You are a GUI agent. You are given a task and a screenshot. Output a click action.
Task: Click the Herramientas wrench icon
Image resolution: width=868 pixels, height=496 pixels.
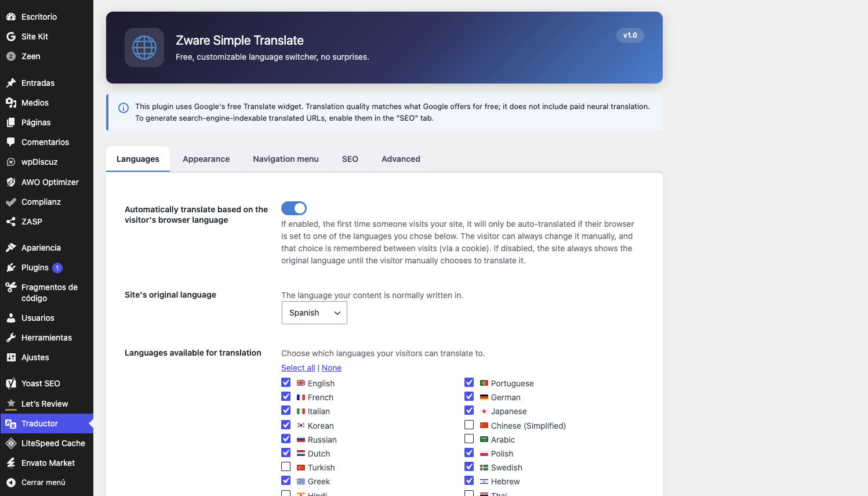click(11, 338)
